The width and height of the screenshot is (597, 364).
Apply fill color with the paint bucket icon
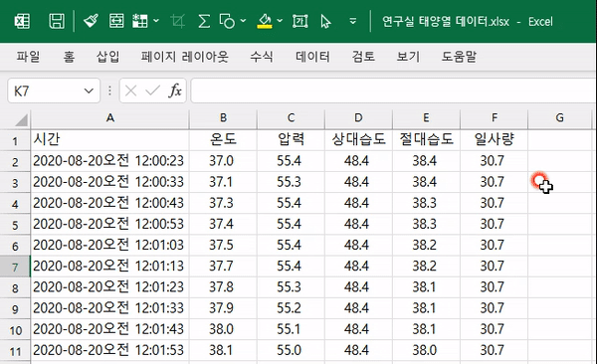pos(265,21)
